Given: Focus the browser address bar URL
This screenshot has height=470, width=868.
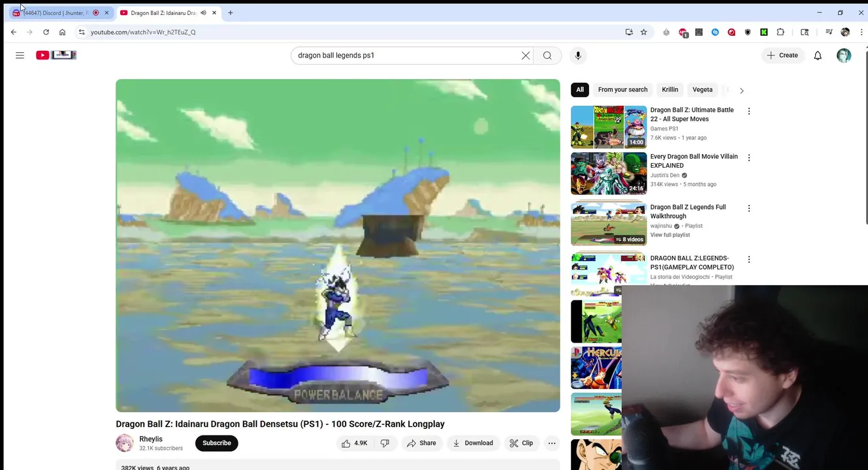Looking at the screenshot, I should pos(143,32).
